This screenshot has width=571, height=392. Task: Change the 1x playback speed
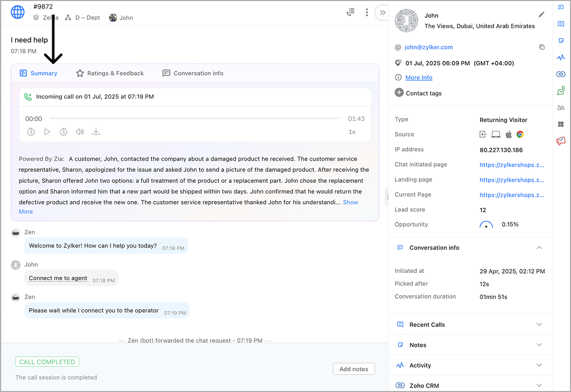point(352,132)
